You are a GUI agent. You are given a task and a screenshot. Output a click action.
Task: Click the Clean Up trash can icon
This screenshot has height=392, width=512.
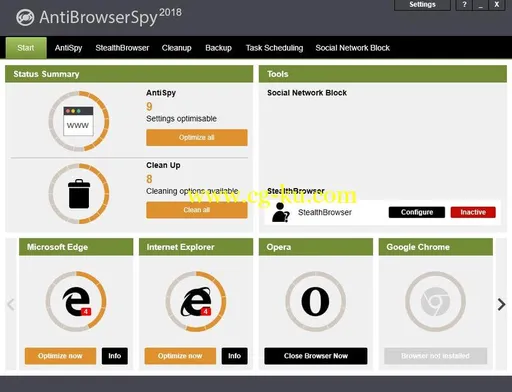[x=79, y=194]
